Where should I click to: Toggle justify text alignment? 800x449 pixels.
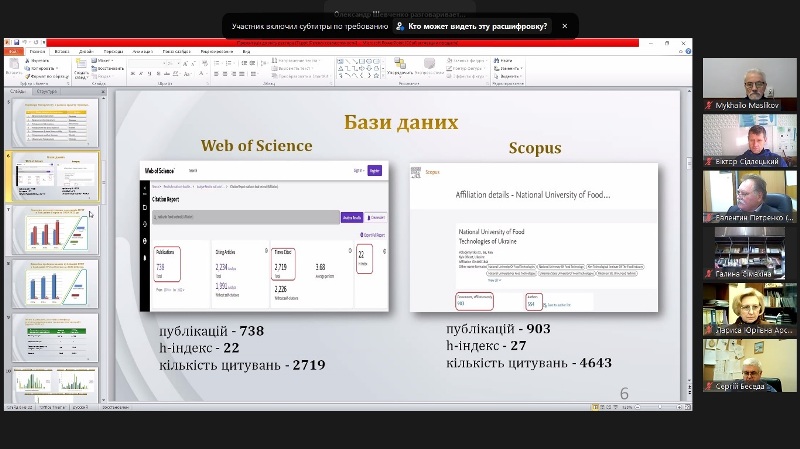pyautogui.click(x=242, y=74)
